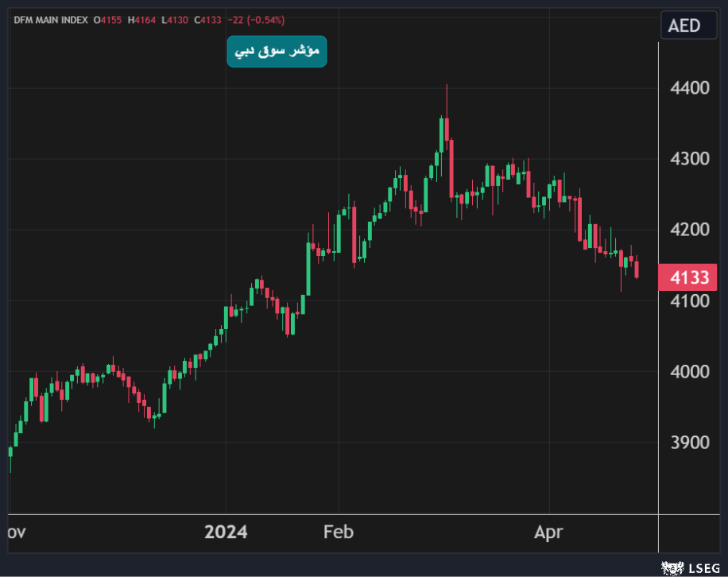Open the AED currency selector
This screenshot has width=728, height=577.
(x=683, y=25)
